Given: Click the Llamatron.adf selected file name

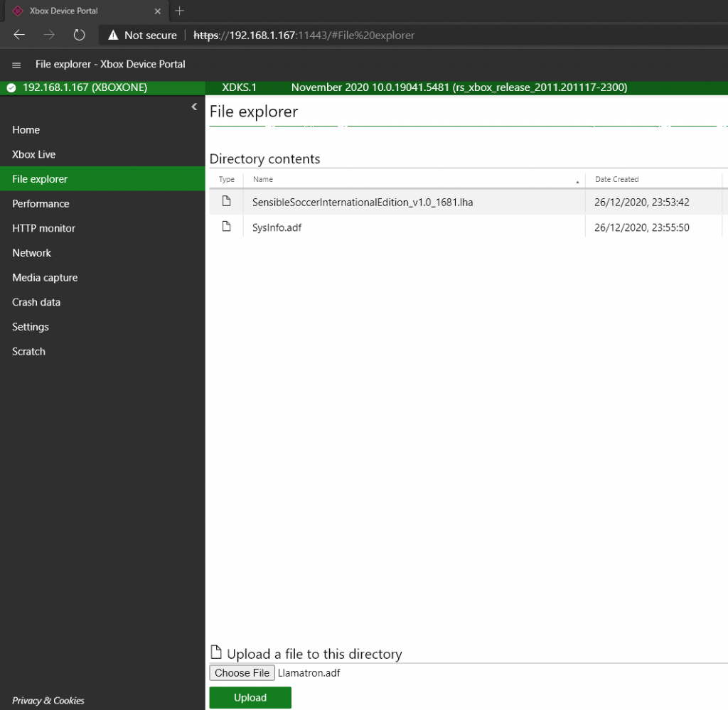Looking at the screenshot, I should coord(309,673).
